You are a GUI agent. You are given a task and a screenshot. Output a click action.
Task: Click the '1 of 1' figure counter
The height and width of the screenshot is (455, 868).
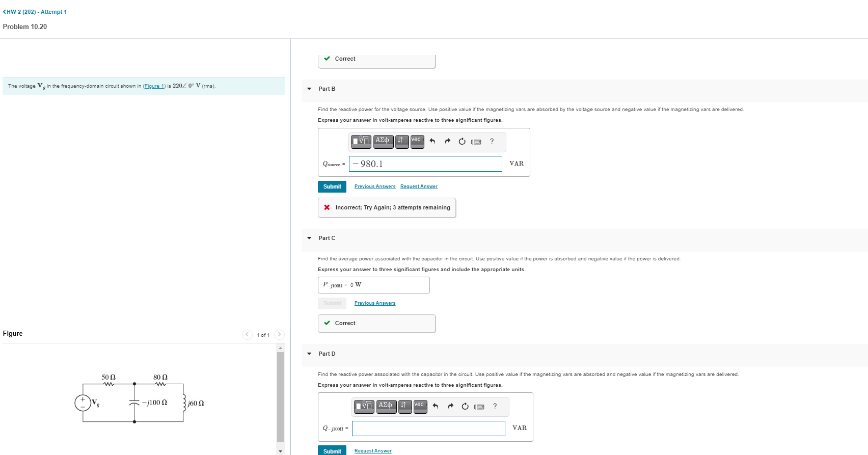point(263,335)
